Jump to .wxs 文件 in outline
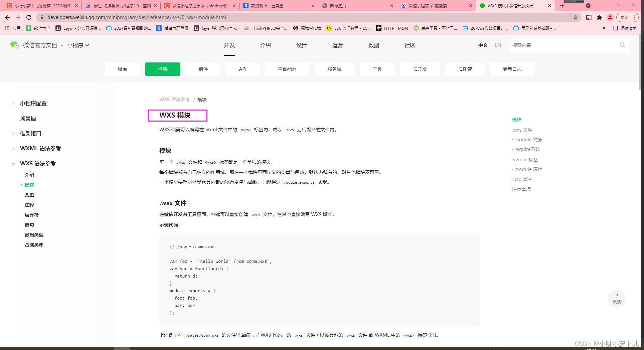 [522, 130]
